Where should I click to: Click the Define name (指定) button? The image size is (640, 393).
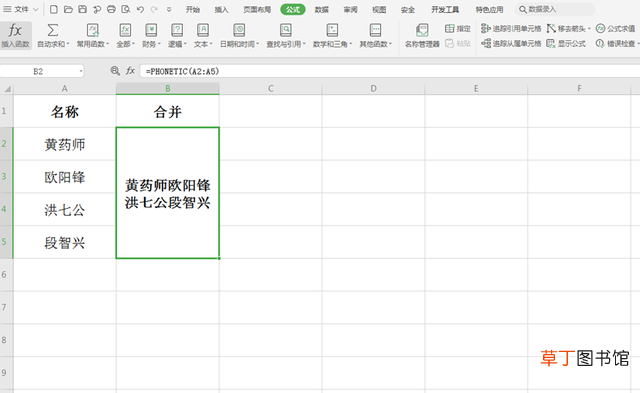point(458,28)
